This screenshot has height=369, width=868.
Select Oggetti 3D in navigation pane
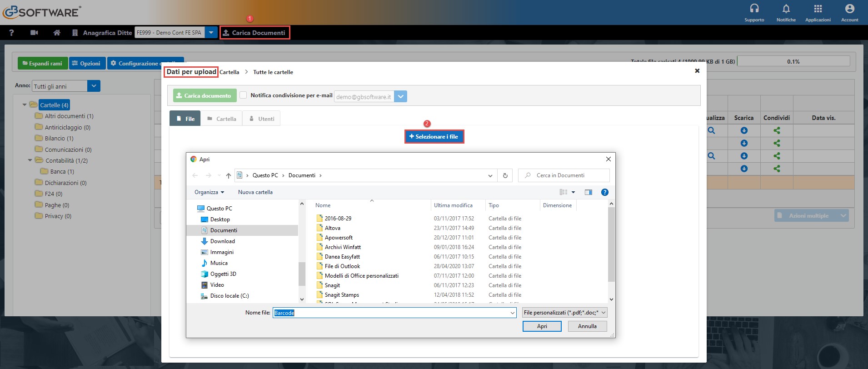[223, 274]
